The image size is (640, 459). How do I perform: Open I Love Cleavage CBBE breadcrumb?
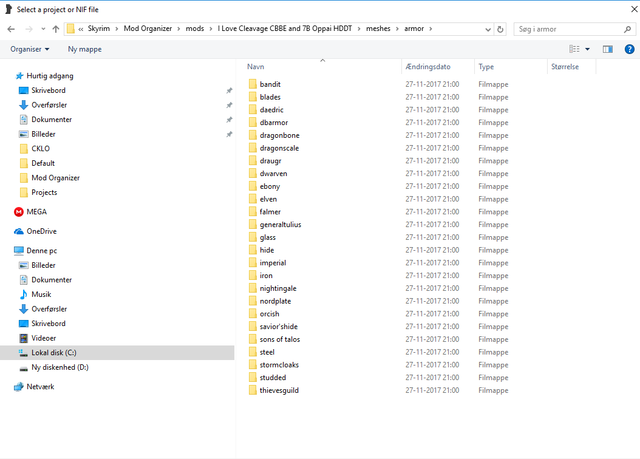[284, 29]
